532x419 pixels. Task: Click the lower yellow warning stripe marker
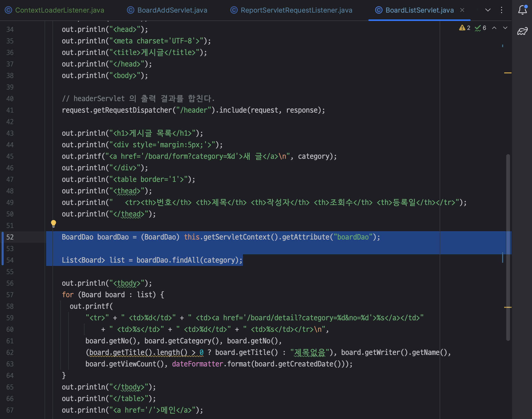(x=508, y=307)
